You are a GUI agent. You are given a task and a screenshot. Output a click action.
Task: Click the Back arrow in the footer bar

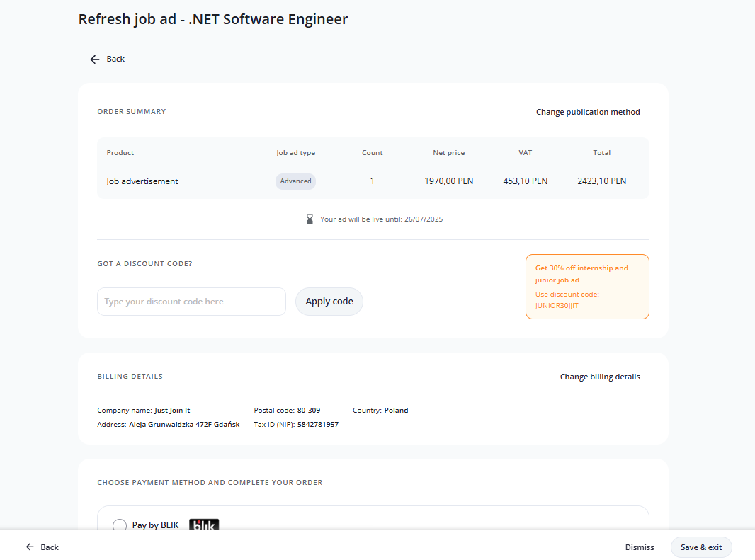pos(30,547)
